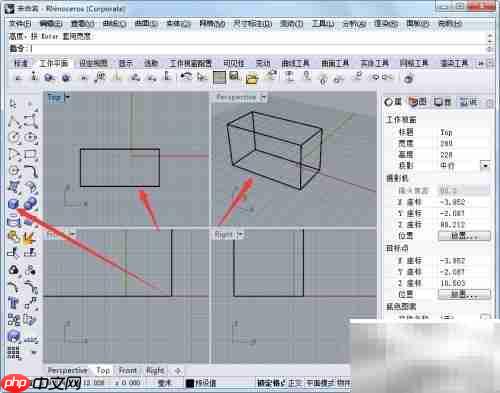Screen dimensions: 500x393
Task: Open the 尺寸标注(D) menu
Action: [253, 24]
